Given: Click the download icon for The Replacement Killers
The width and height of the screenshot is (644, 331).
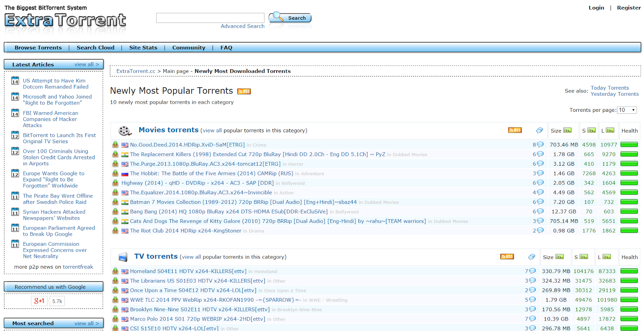Looking at the screenshot, I should click(116, 154).
